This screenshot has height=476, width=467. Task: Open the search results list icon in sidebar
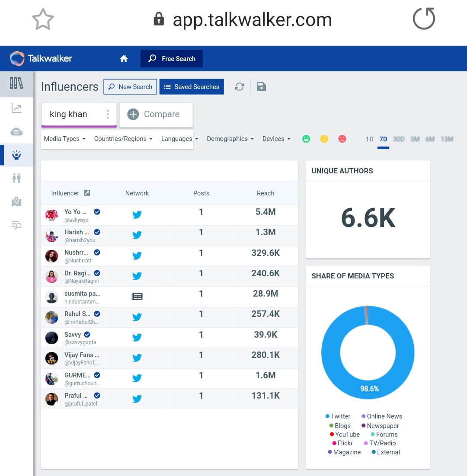(16, 225)
